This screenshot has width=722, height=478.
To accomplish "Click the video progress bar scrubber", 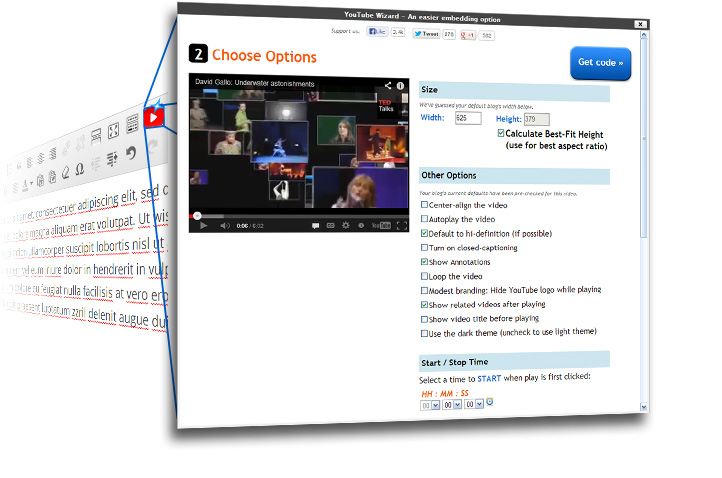I will point(197,215).
